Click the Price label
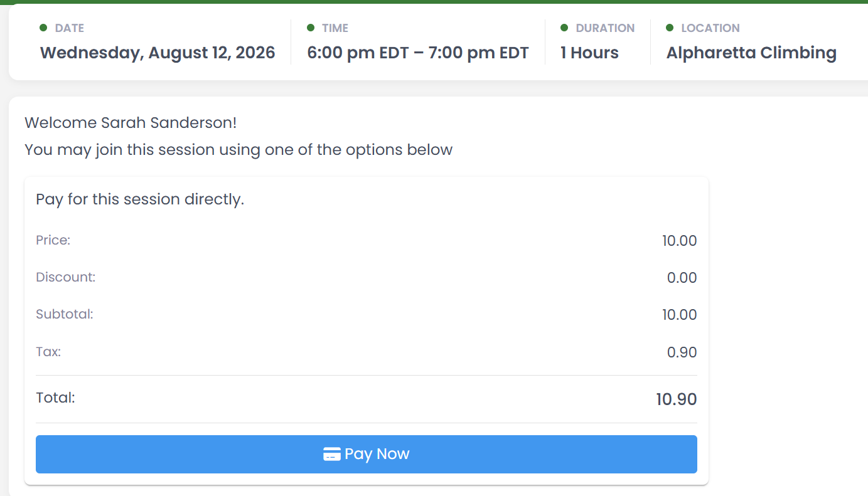868x496 pixels. [x=53, y=240]
